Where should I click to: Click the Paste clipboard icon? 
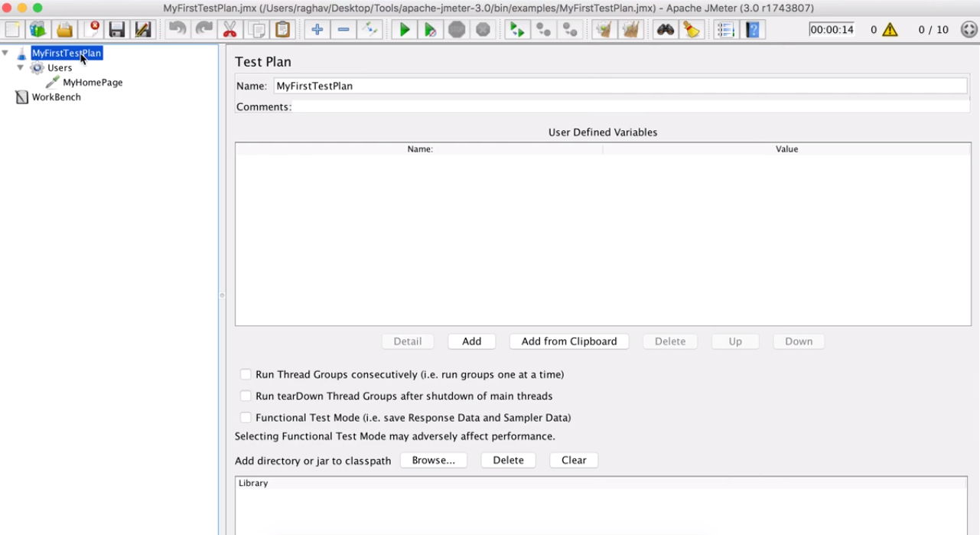pyautogui.click(x=282, y=30)
